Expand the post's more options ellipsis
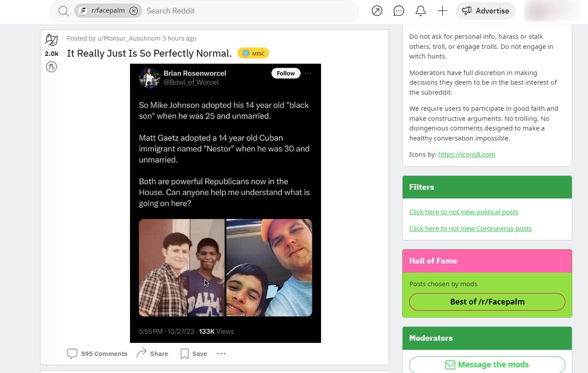Image resolution: width=588 pixels, height=373 pixels. tap(222, 353)
